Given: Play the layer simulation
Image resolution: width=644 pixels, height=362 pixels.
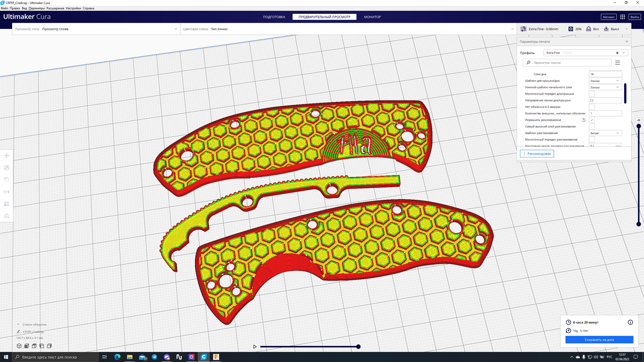Looking at the screenshot, I should (x=255, y=347).
